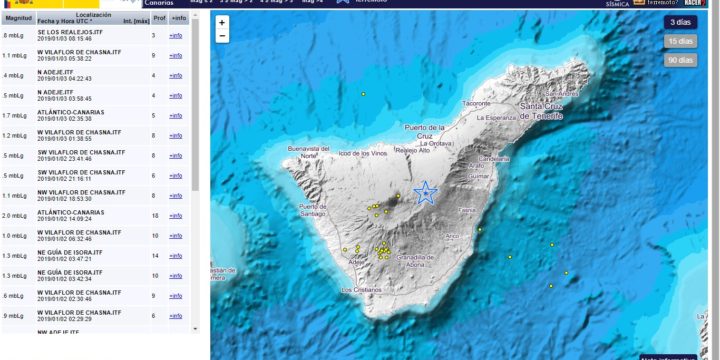The height and width of the screenshot is (360, 720).
Task: Show earthquakes from the last 3 días
Action: pos(681,22)
